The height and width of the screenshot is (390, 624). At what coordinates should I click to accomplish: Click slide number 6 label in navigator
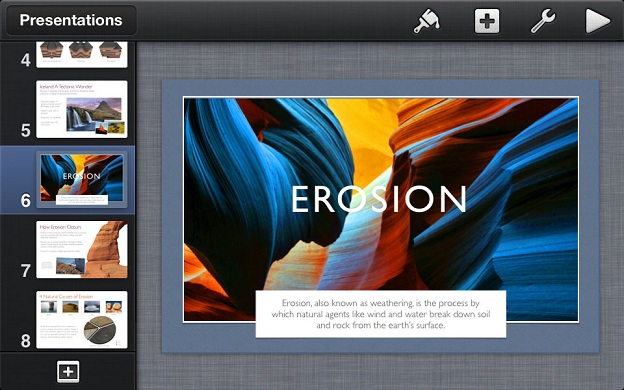coord(25,200)
